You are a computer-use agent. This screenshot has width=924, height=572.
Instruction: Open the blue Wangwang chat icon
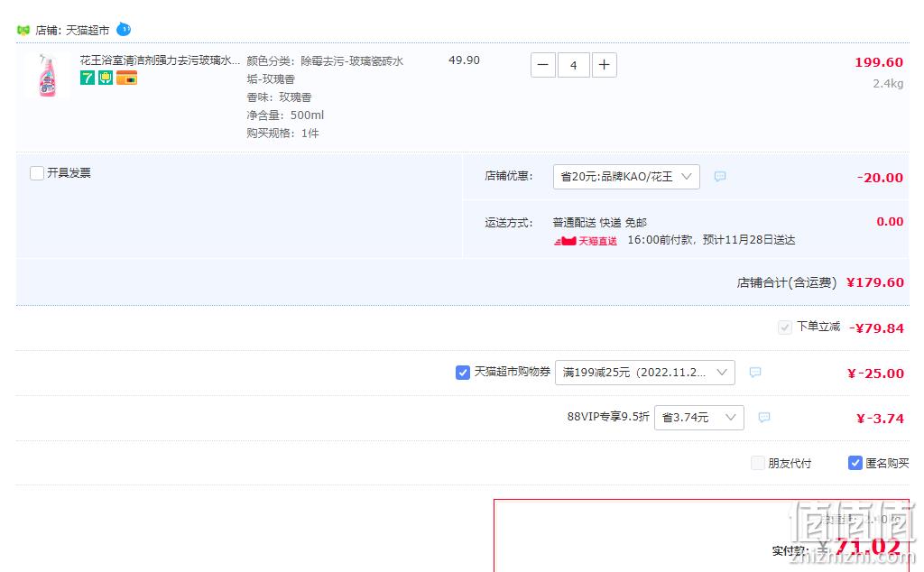pos(124,28)
